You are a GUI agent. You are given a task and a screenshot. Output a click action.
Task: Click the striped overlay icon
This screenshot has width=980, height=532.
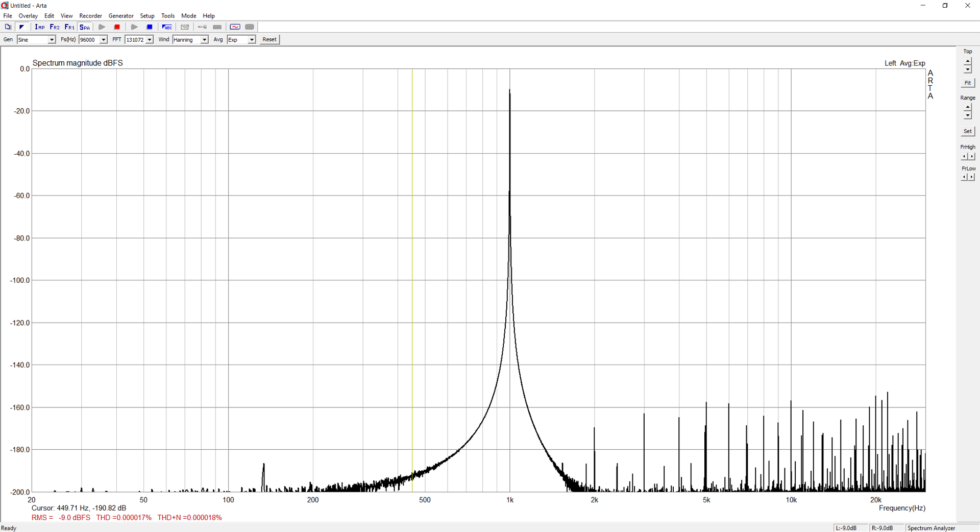coord(185,27)
